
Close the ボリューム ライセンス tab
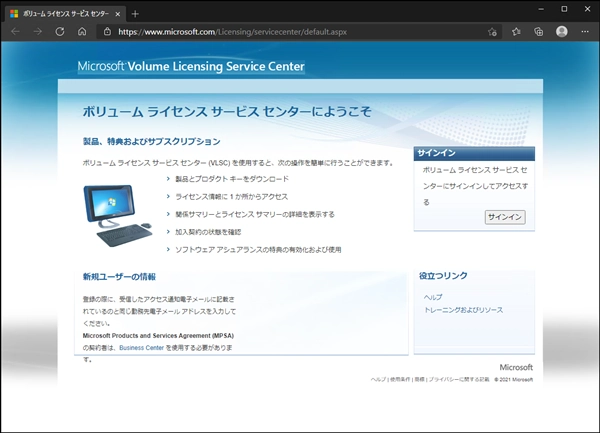point(118,14)
